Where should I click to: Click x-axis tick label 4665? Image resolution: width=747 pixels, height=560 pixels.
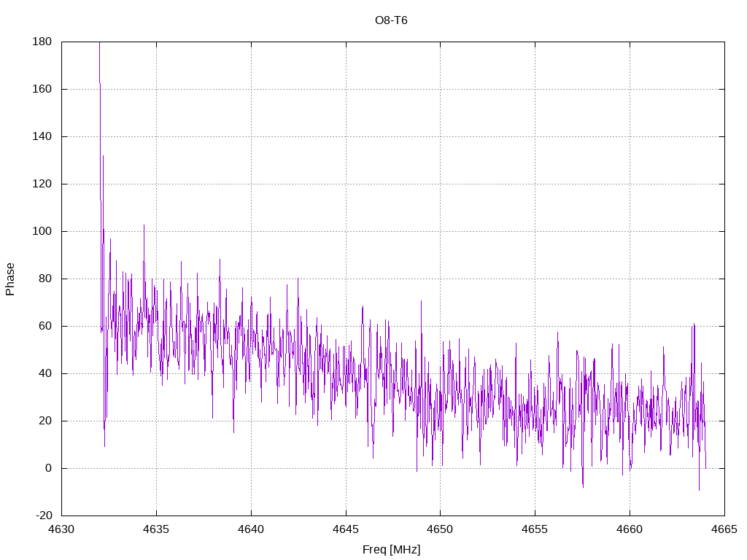coord(724,529)
